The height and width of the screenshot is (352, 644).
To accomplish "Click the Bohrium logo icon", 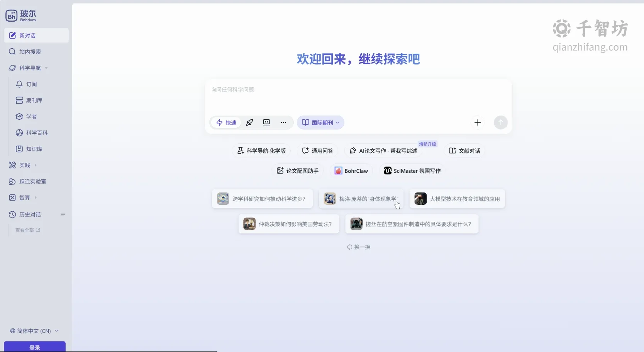I will click(12, 15).
